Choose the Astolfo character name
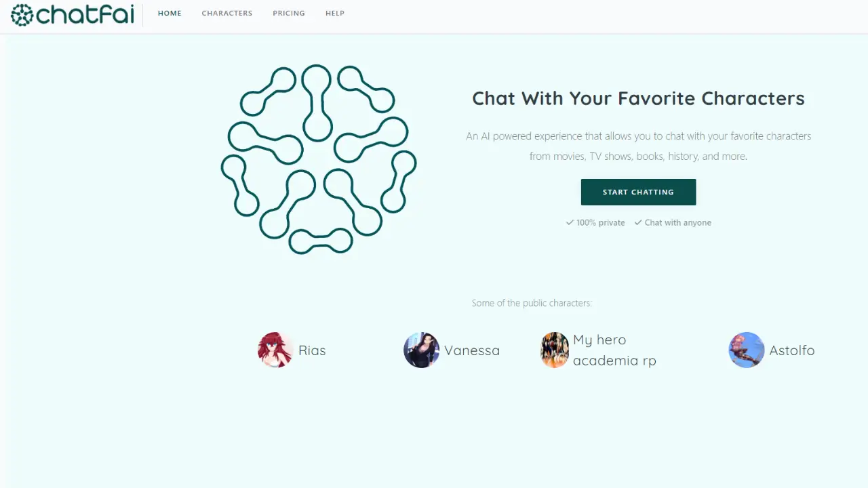The height and width of the screenshot is (488, 868). (792, 350)
